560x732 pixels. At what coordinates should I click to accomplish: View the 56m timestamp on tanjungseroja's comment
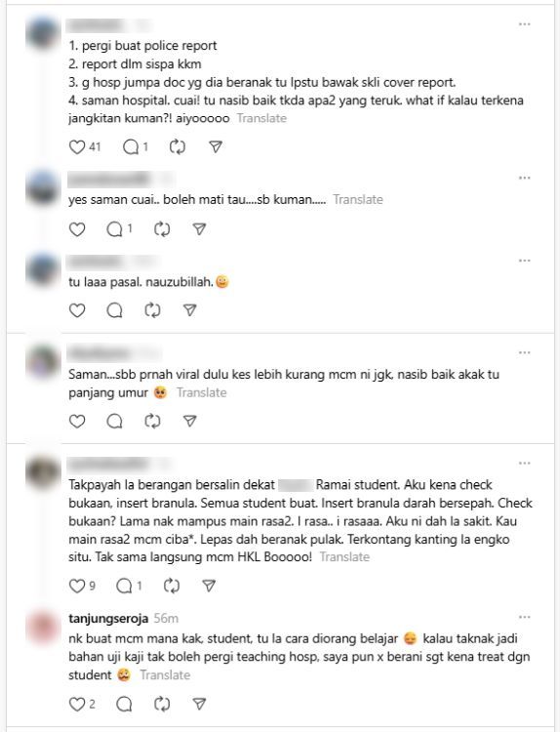166,619
